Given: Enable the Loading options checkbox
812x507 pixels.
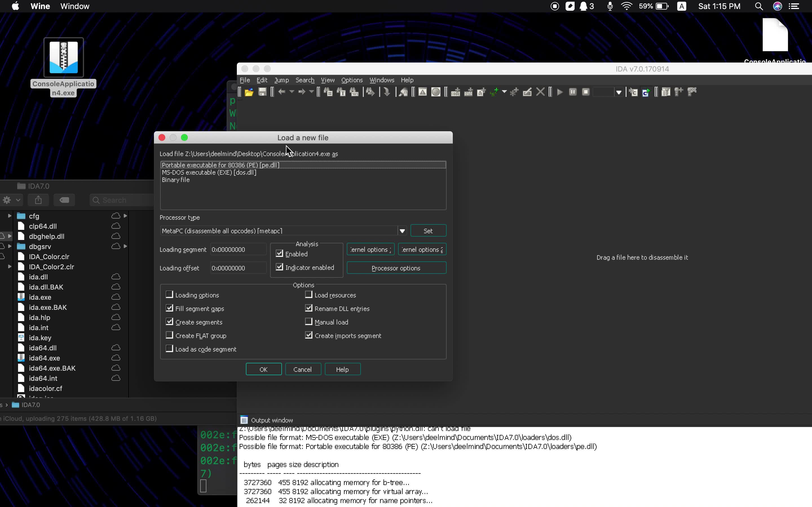Looking at the screenshot, I should pyautogui.click(x=169, y=295).
